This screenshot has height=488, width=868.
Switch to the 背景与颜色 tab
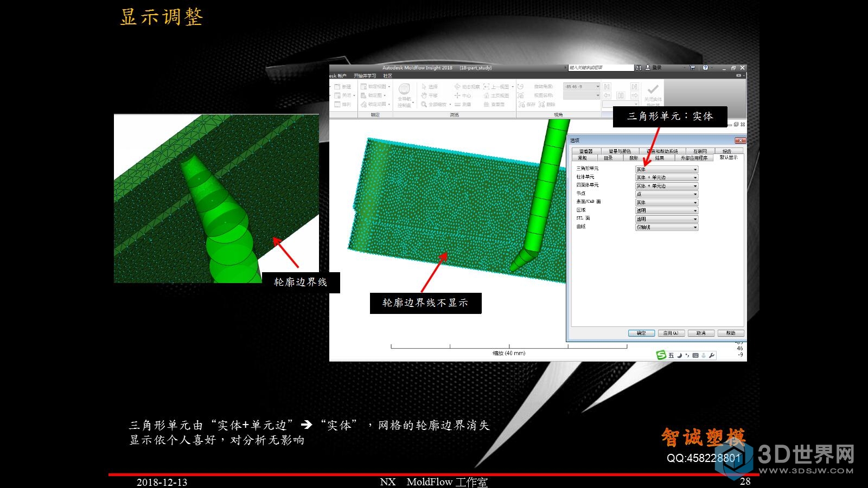(x=620, y=151)
